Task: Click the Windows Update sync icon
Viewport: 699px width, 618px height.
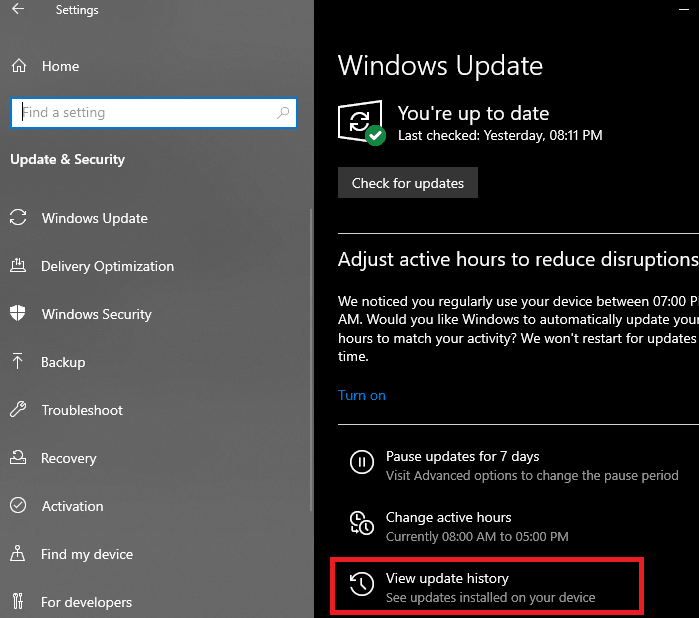Action: (18, 218)
